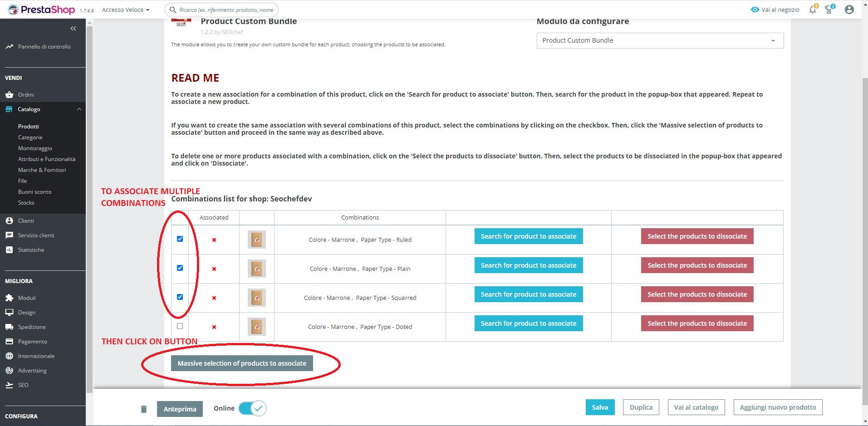Click the Salva button
This screenshot has height=426, width=868.
click(600, 407)
